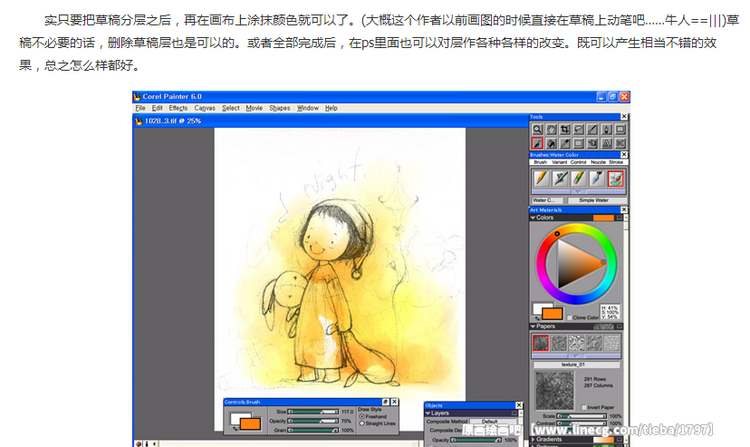
Task: Swap colors in Controls:Brush palette
Action: (235, 428)
